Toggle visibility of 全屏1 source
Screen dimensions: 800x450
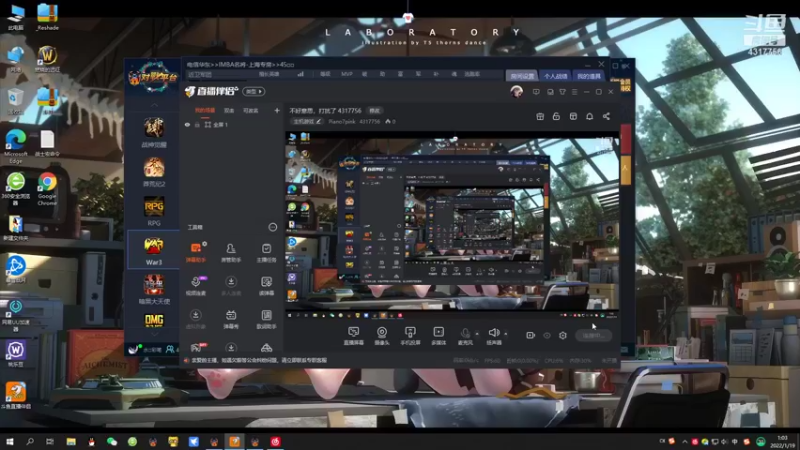pos(187,124)
